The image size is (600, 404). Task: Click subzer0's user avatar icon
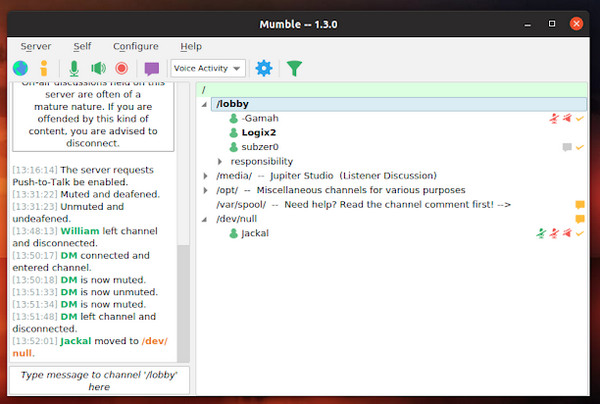click(233, 147)
